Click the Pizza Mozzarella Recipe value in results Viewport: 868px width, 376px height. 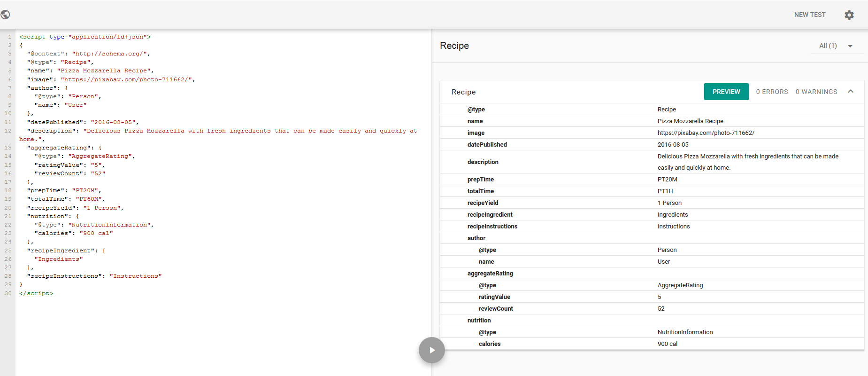tap(690, 121)
